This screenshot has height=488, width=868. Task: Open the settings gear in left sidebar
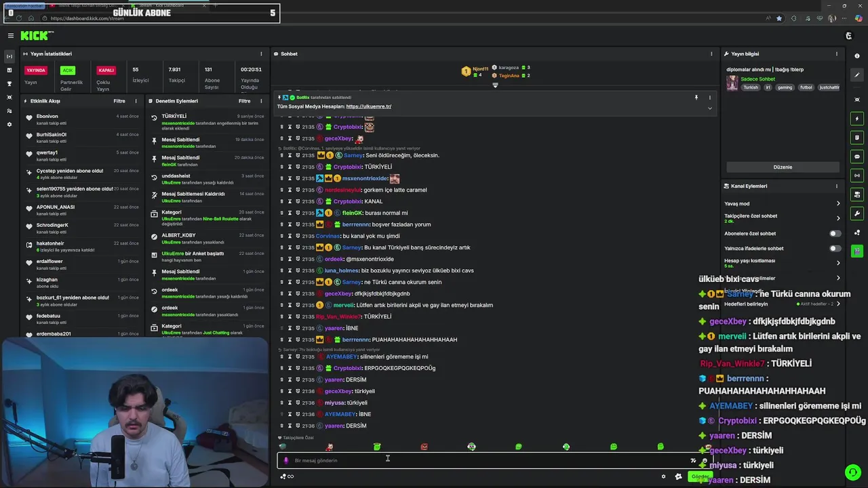[9, 124]
